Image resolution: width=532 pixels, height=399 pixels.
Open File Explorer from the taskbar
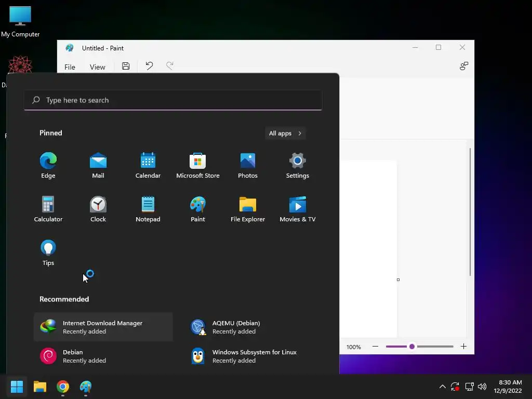coord(40,387)
